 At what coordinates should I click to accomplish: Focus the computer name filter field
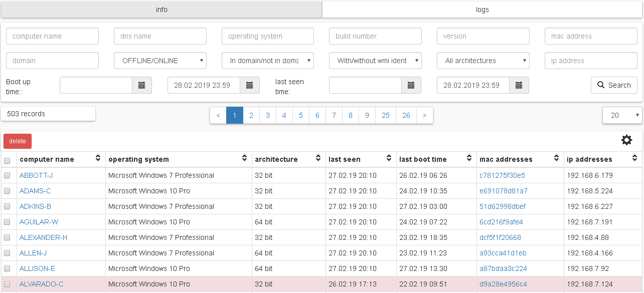(52, 36)
